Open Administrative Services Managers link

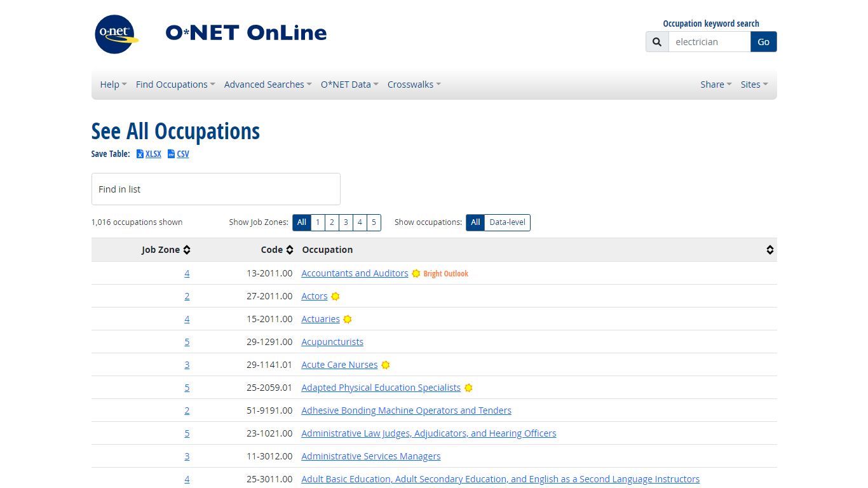coord(371,456)
